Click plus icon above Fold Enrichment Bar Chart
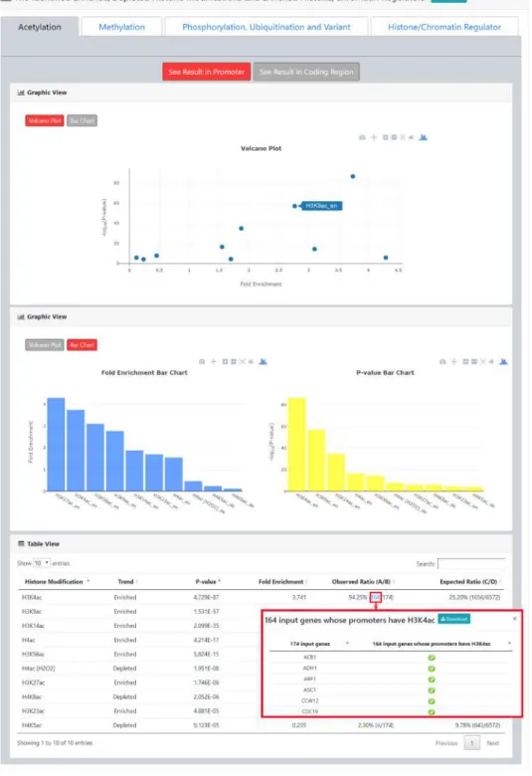This screenshot has height=776, width=532. pos(213,362)
